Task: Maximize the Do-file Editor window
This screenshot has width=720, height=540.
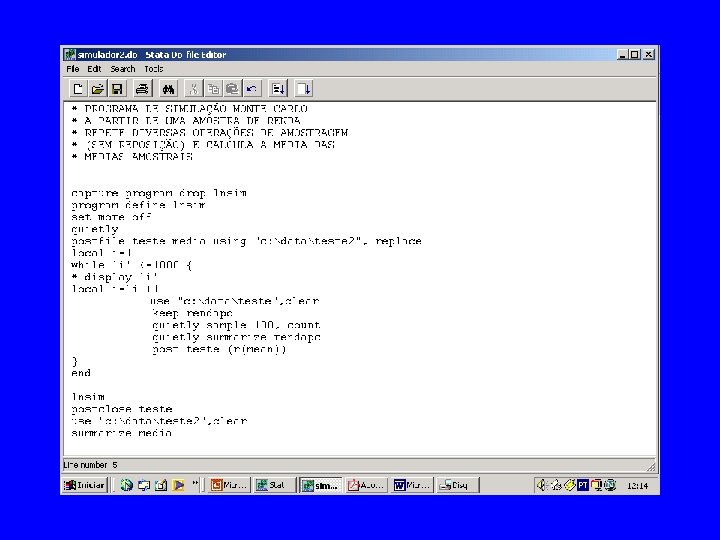Action: coord(634,54)
